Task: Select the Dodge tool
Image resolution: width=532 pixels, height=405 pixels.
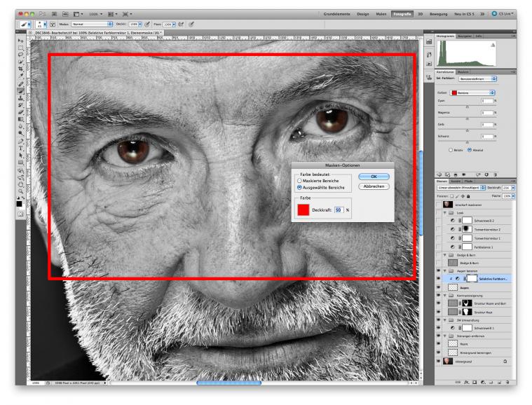Action: point(20,134)
